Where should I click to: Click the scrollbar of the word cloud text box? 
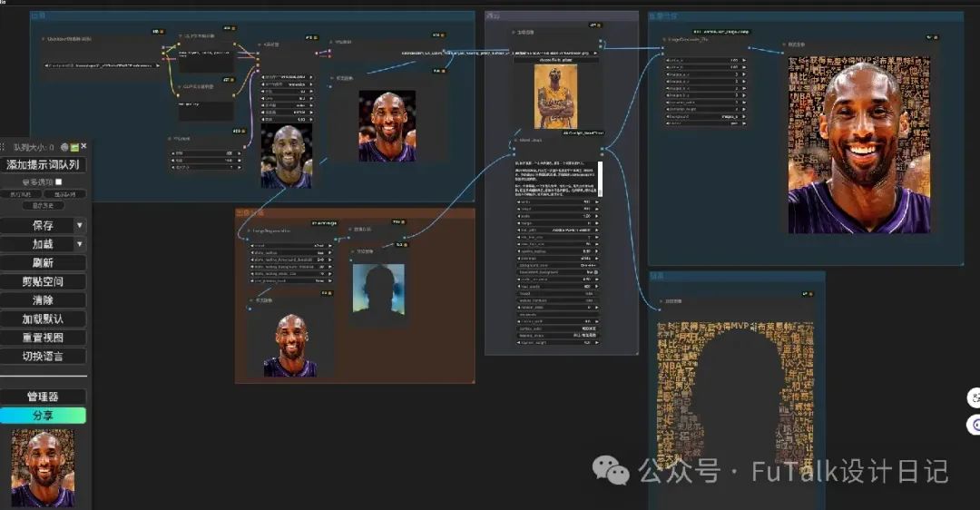click(600, 179)
